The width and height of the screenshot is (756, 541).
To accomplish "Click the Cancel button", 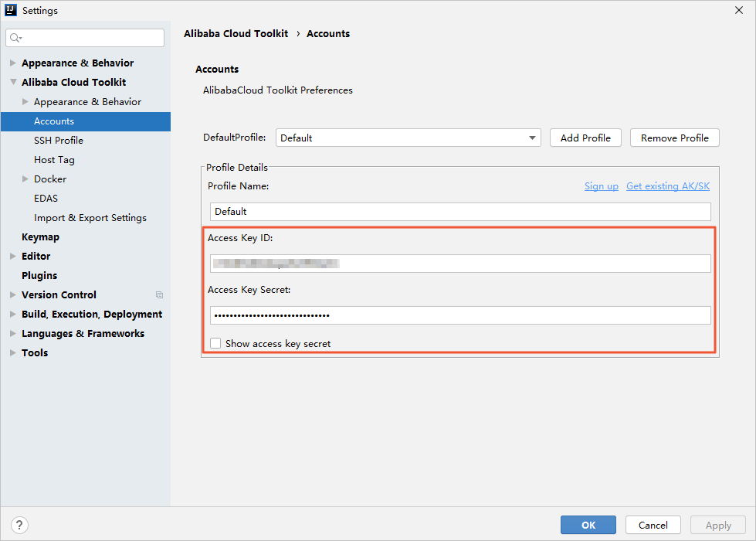I will point(653,525).
